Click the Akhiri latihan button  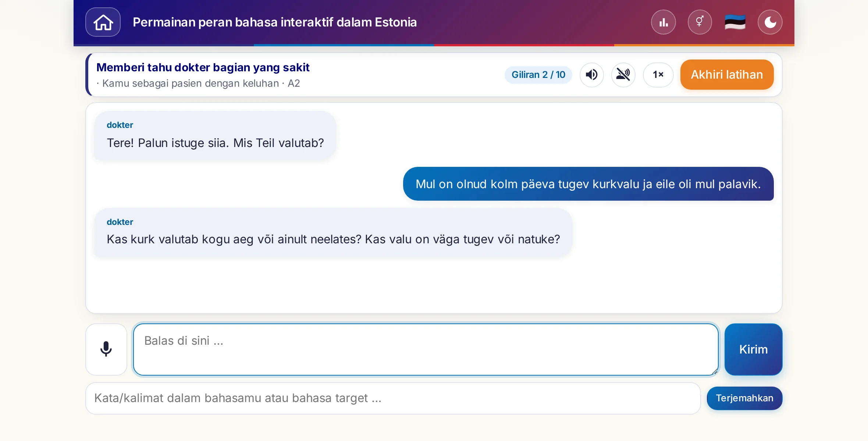727,75
